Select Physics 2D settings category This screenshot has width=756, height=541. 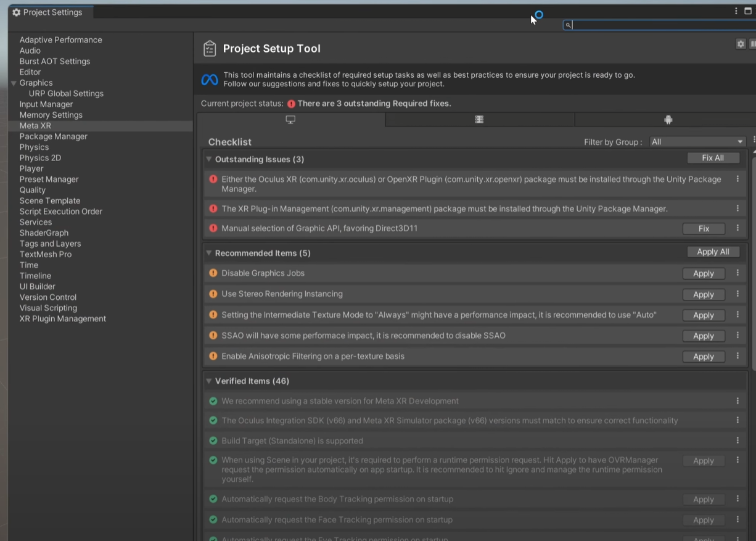click(40, 158)
